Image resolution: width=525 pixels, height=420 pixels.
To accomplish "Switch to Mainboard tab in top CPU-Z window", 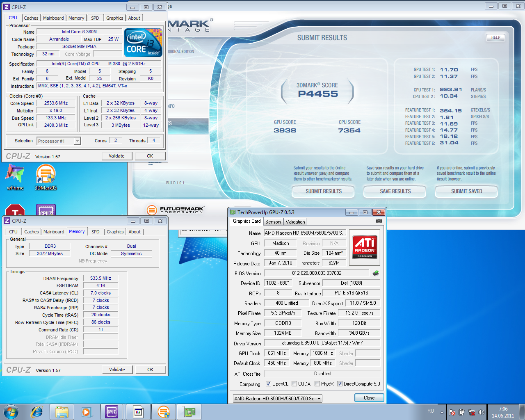I will click(x=53, y=18).
